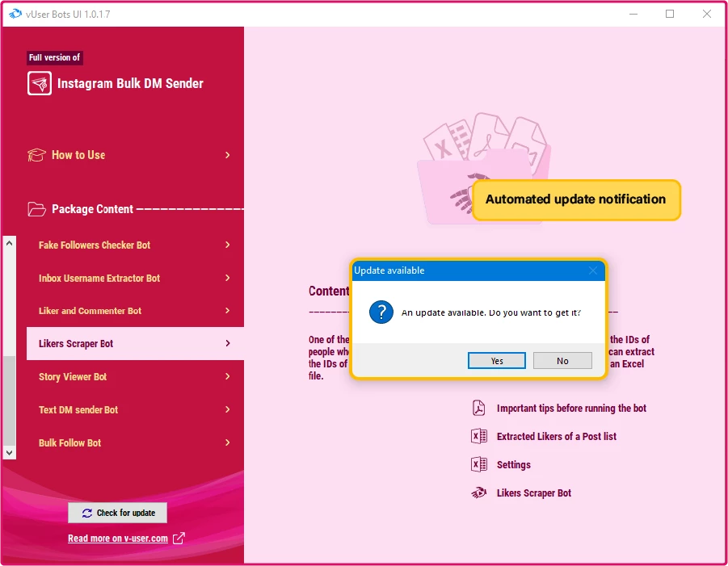Close the Update available dialog
This screenshot has width=728, height=566.
coord(593,270)
